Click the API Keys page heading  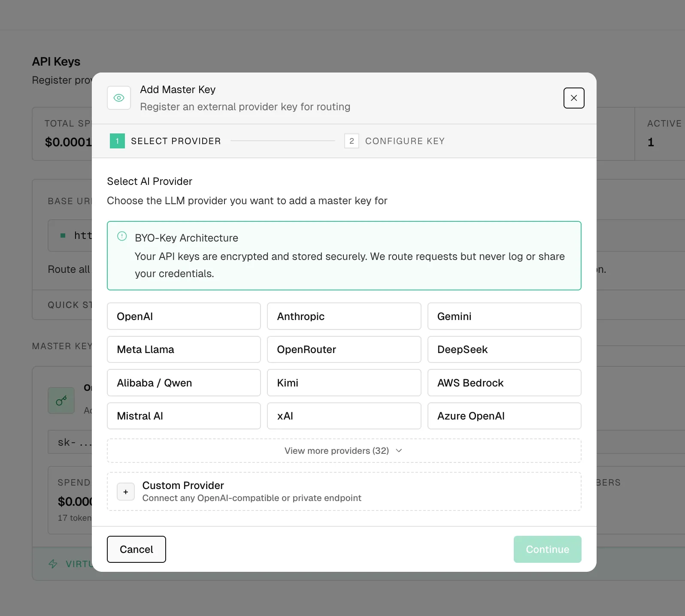click(56, 62)
